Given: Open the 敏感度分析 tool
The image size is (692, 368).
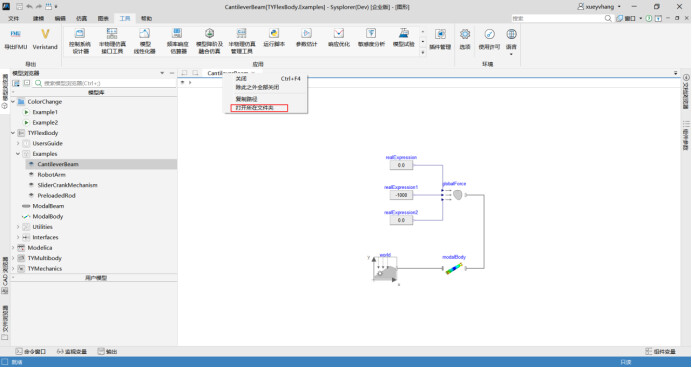Looking at the screenshot, I should (371, 38).
